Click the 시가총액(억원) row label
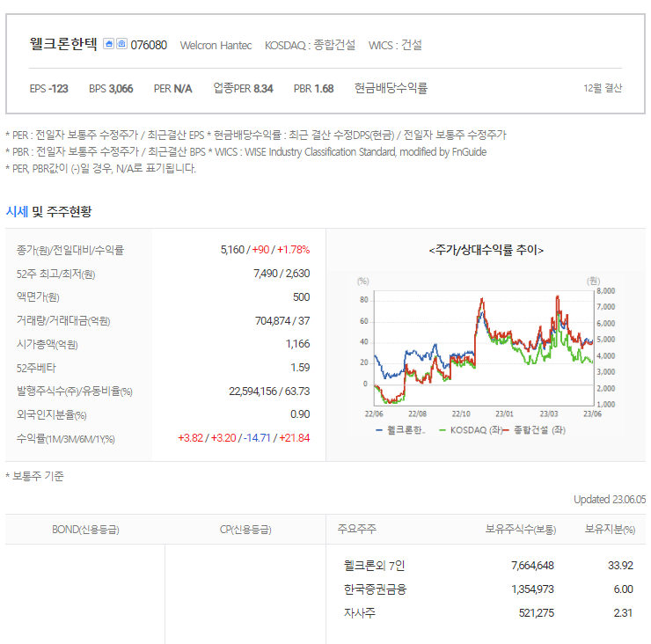 (x=47, y=344)
